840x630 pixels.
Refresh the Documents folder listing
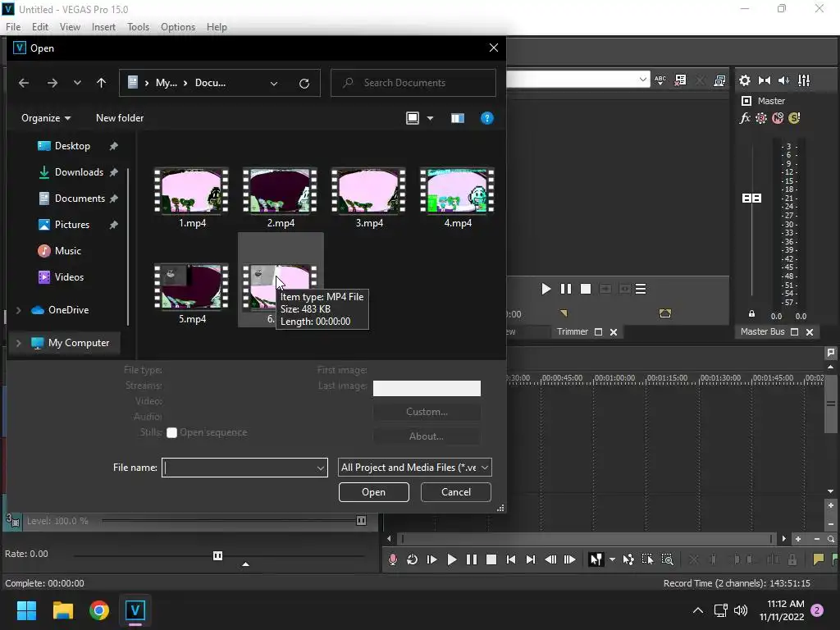pyautogui.click(x=304, y=83)
